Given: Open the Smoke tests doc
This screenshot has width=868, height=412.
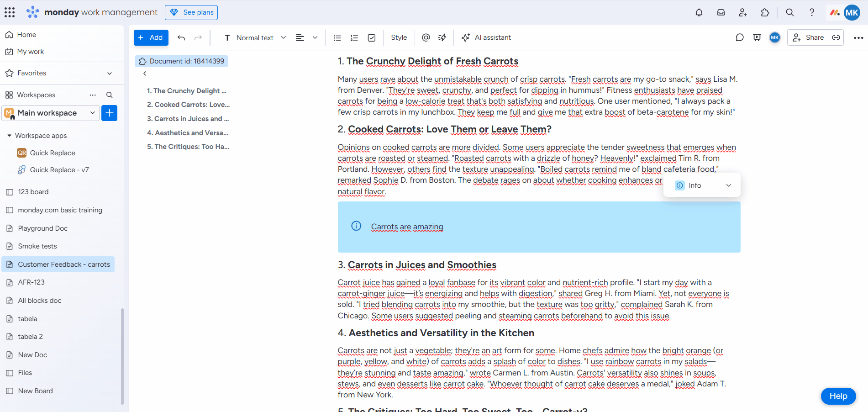Looking at the screenshot, I should point(37,246).
